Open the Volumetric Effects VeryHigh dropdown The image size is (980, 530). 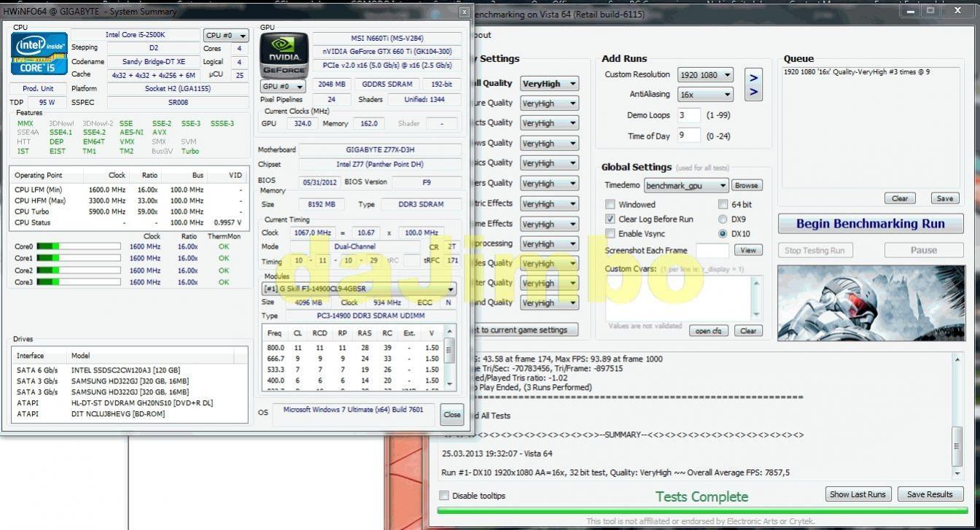point(549,203)
